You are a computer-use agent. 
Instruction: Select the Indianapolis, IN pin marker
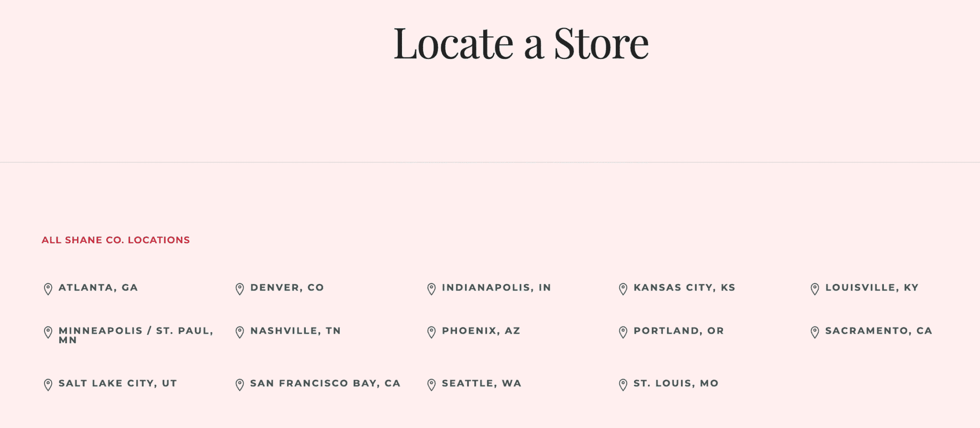pos(432,288)
